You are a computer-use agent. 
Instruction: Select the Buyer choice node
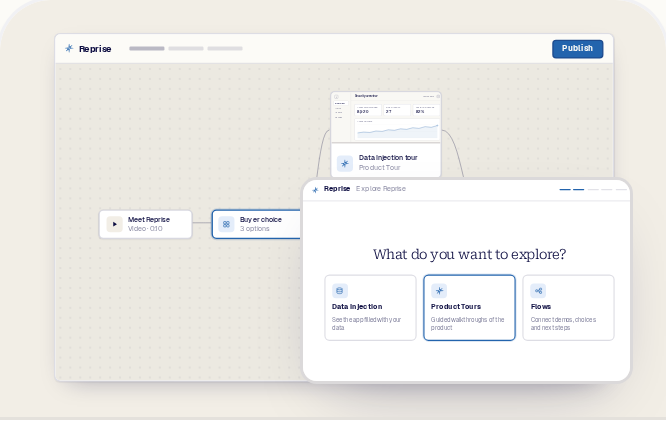tap(257, 224)
